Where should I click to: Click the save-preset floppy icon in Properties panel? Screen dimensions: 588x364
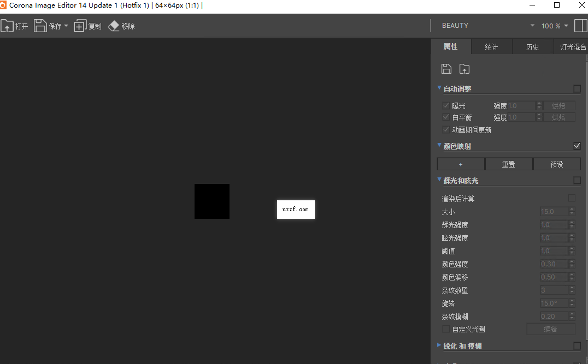click(x=446, y=69)
